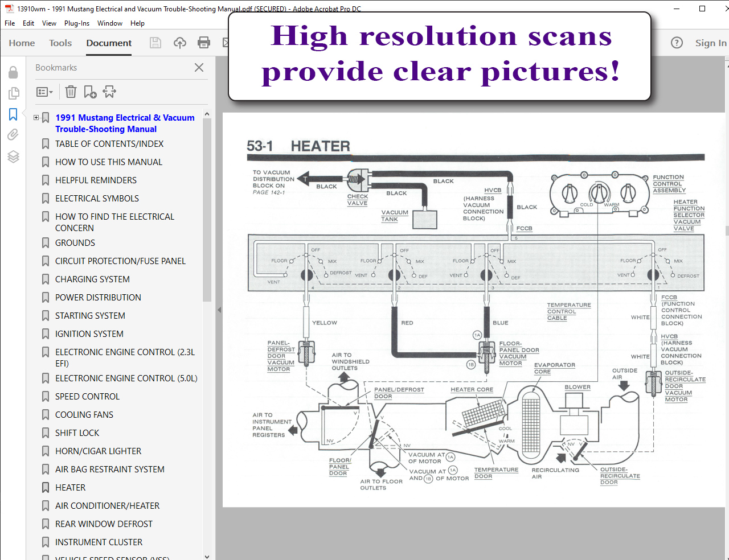Select the Document tab
This screenshot has height=560, width=729.
109,43
